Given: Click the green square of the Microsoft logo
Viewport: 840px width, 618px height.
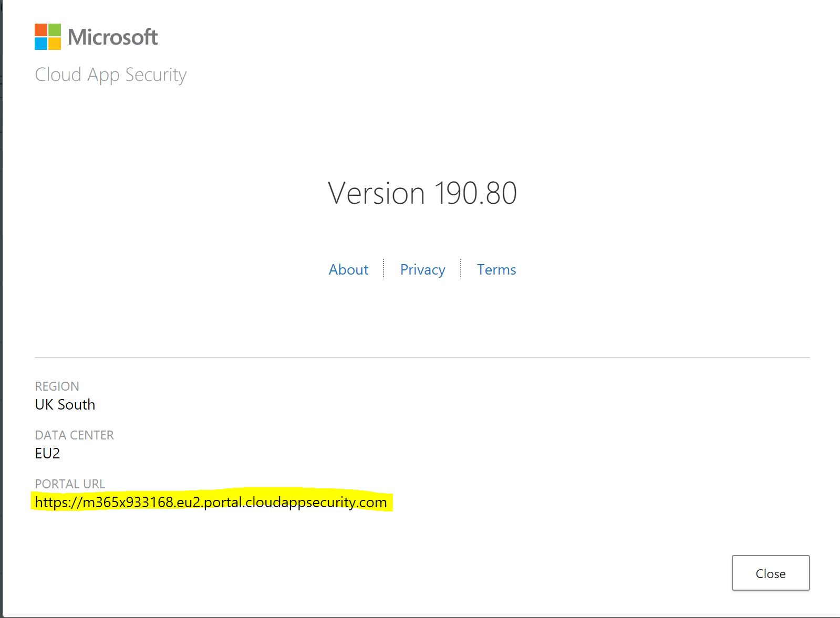Looking at the screenshot, I should coord(55,30).
